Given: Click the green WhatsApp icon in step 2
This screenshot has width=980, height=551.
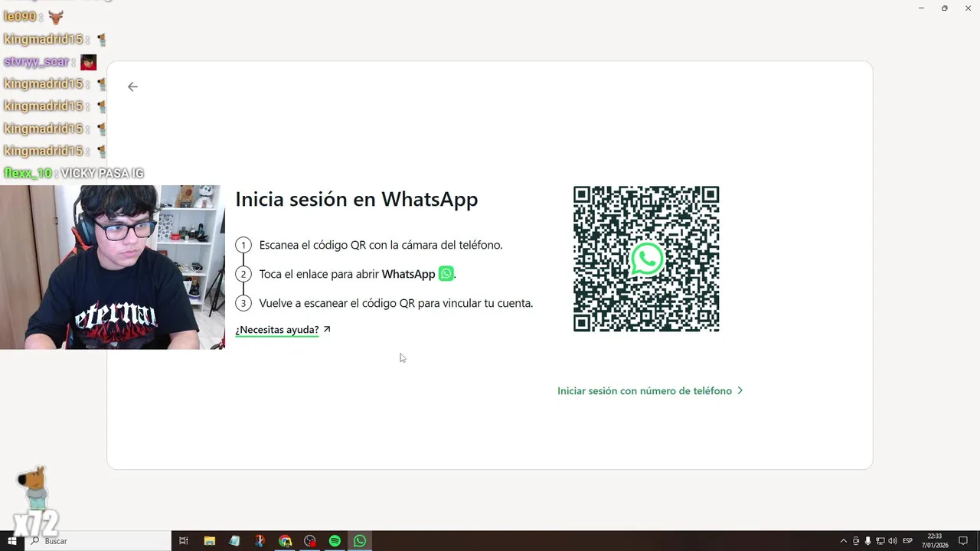Looking at the screenshot, I should 446,273.
